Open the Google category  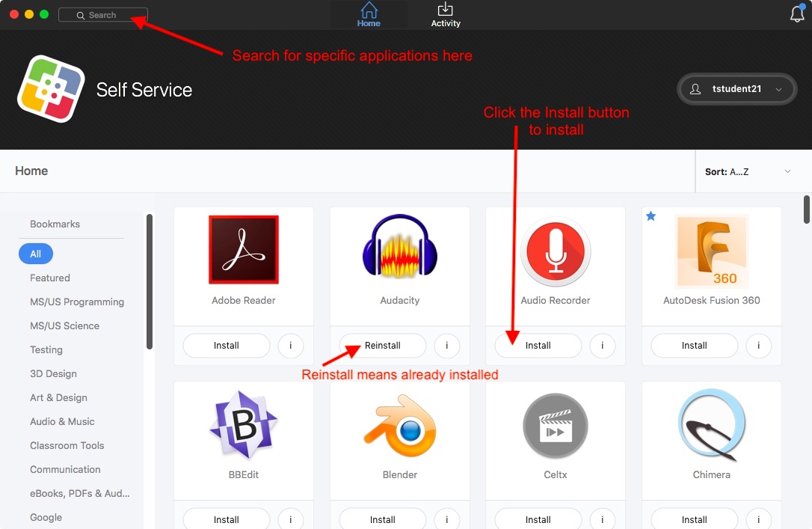click(46, 517)
